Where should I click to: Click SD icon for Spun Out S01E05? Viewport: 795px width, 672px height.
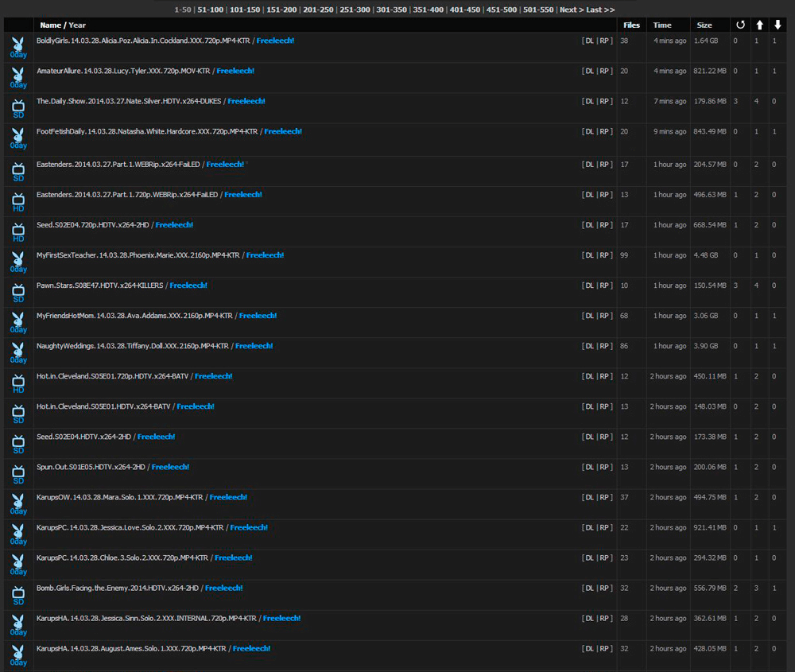(x=18, y=474)
